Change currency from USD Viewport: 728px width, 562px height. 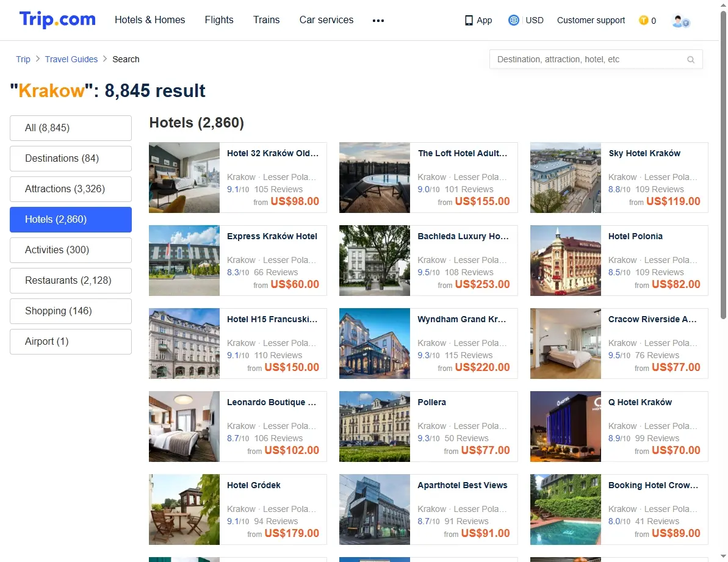click(535, 20)
